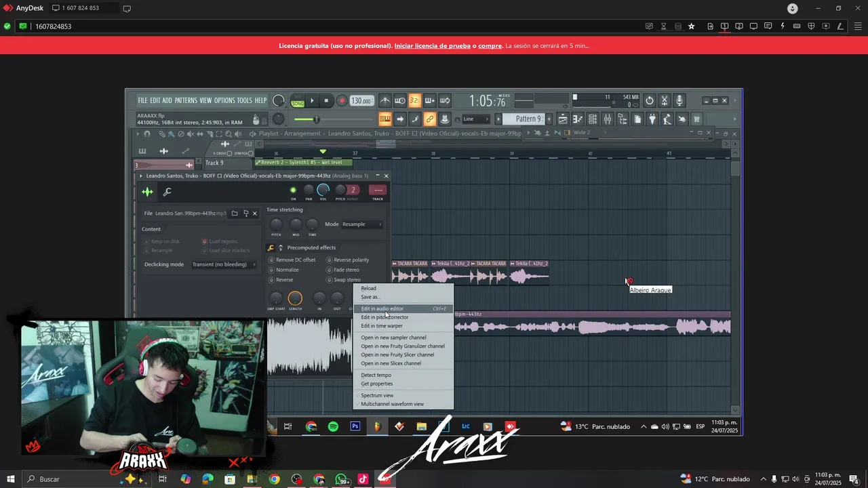Open the Browser view icon
This screenshot has height=488, width=868.
(x=623, y=119)
